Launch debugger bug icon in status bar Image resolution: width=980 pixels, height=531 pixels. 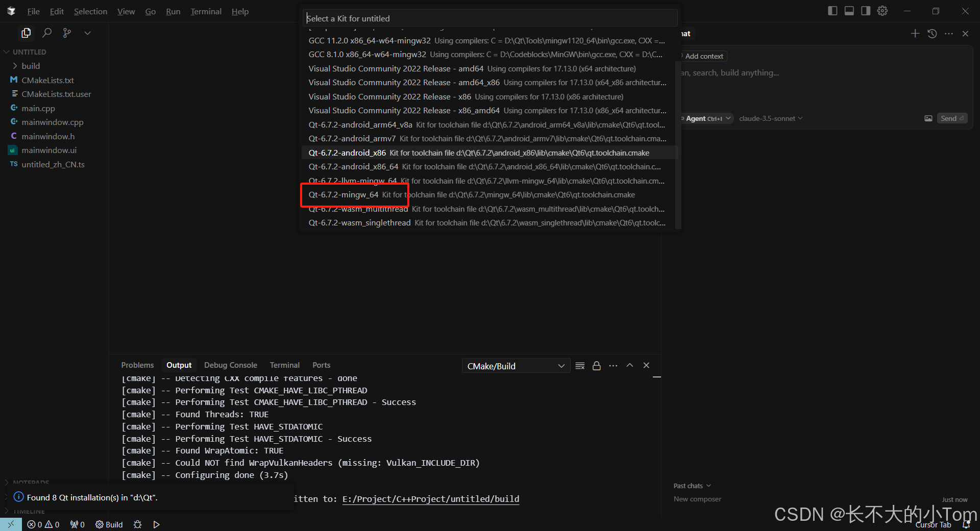tap(137, 524)
